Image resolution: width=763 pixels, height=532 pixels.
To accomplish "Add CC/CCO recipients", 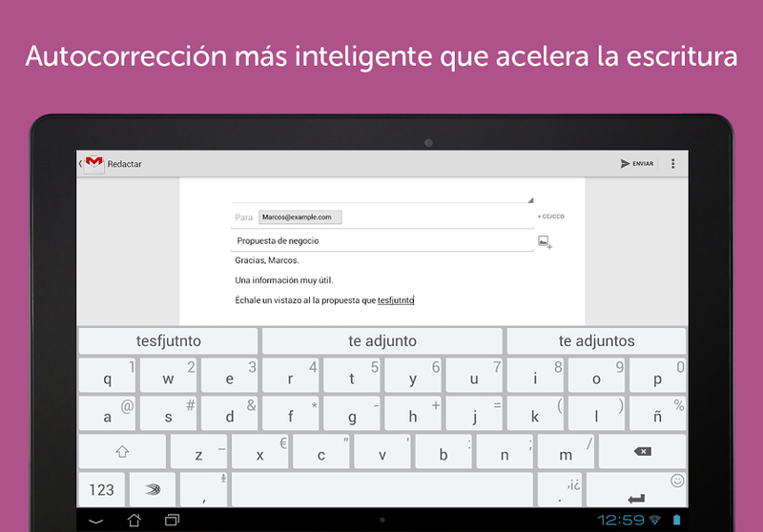I will point(551,216).
